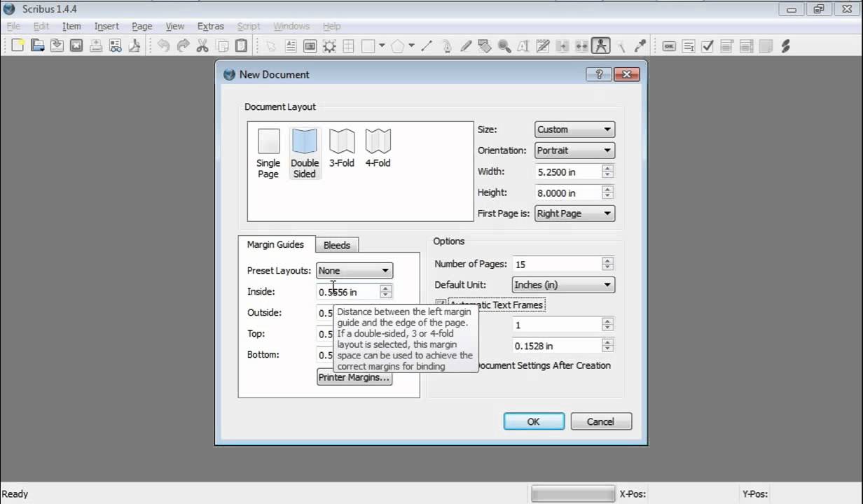Select the Eye Dropper tool
863x504 pixels.
coord(640,45)
